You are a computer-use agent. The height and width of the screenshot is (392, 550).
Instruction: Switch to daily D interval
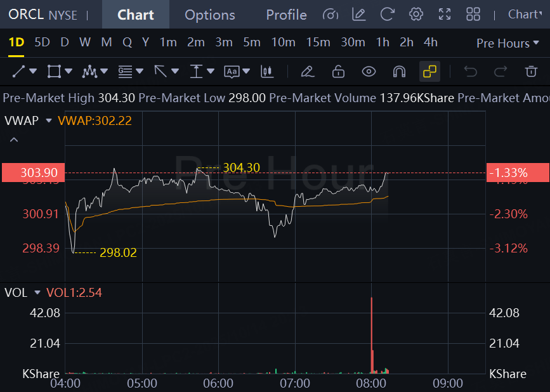pyautogui.click(x=65, y=42)
